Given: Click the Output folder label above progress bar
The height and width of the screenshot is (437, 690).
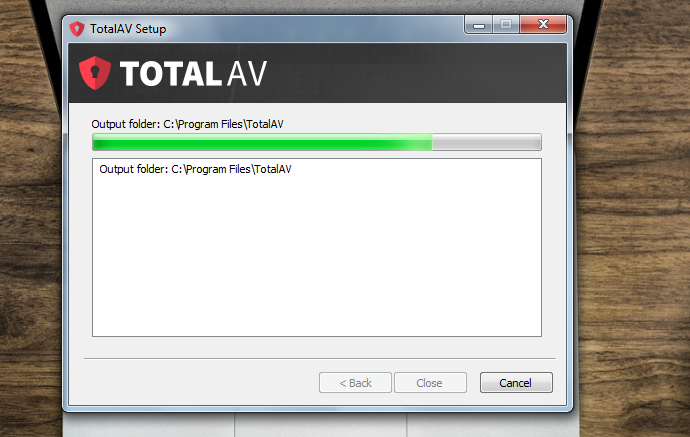Looking at the screenshot, I should pyautogui.click(x=187, y=125).
